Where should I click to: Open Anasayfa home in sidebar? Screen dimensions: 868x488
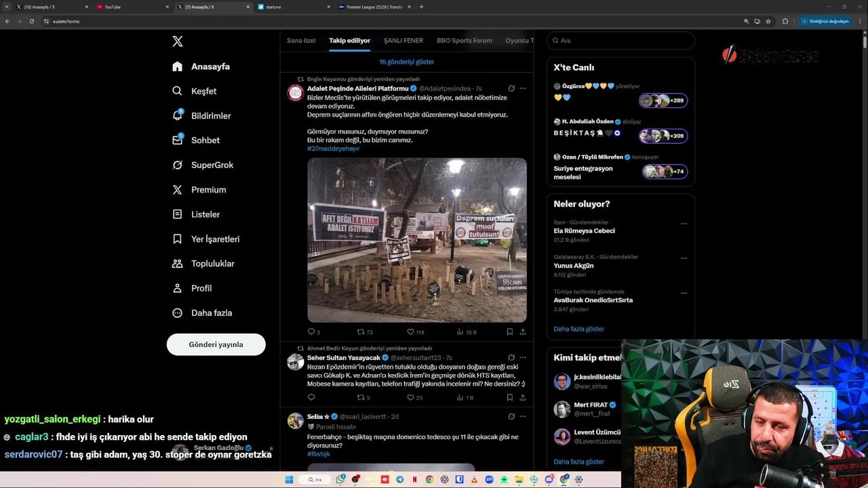[201, 66]
